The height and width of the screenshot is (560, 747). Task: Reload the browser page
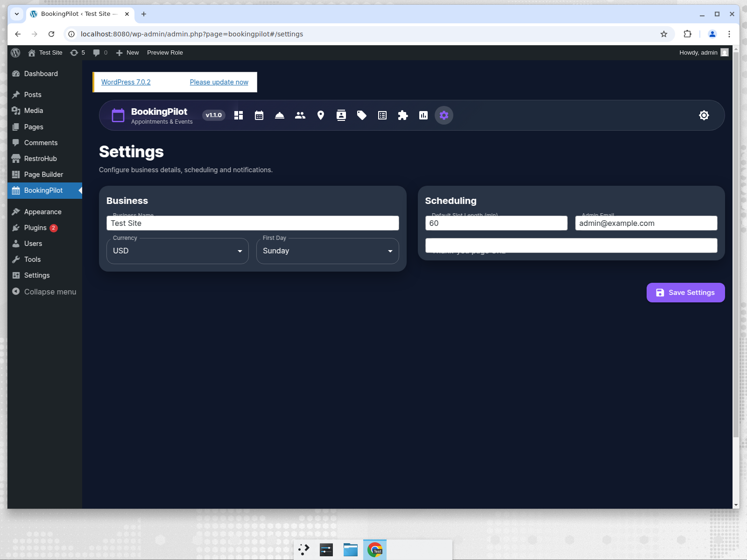(51, 34)
